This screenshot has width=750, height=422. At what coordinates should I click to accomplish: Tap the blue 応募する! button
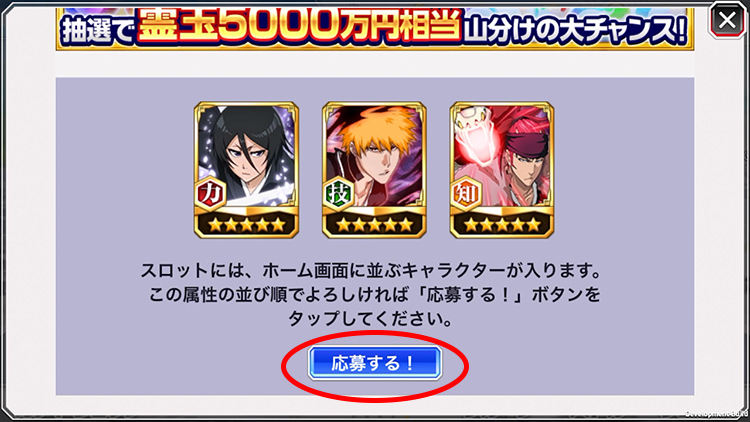coord(375,363)
